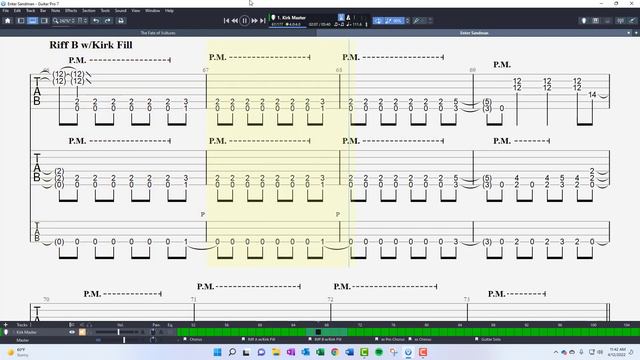Switch to The Fate of Vultures tab
Screen dimensions: 640x360
pyautogui.click(x=158, y=33)
